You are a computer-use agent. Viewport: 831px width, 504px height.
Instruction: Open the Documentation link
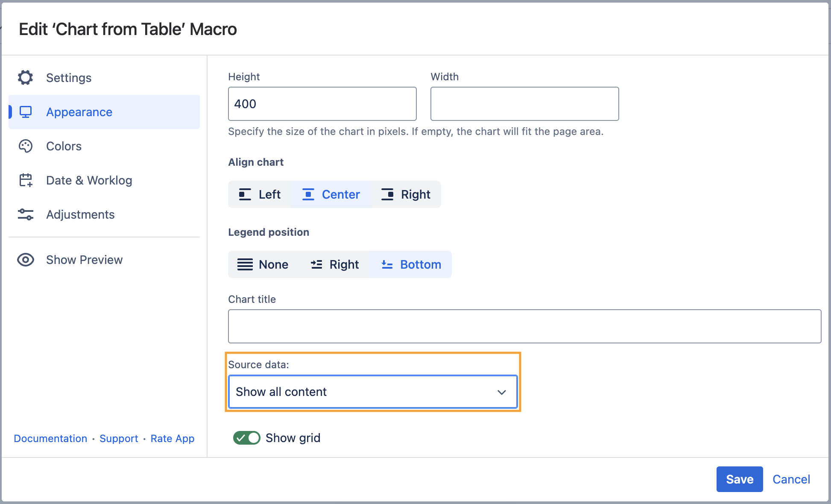coord(50,439)
